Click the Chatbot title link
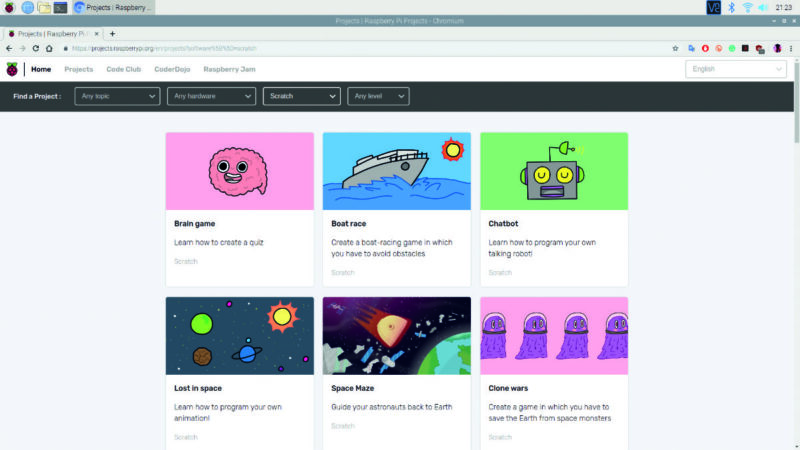Viewport: 800px width, 450px height. click(x=503, y=223)
